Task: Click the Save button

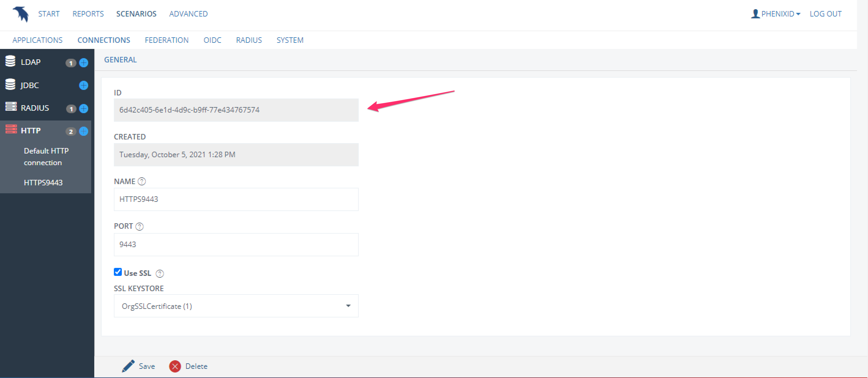Action: pyautogui.click(x=138, y=366)
